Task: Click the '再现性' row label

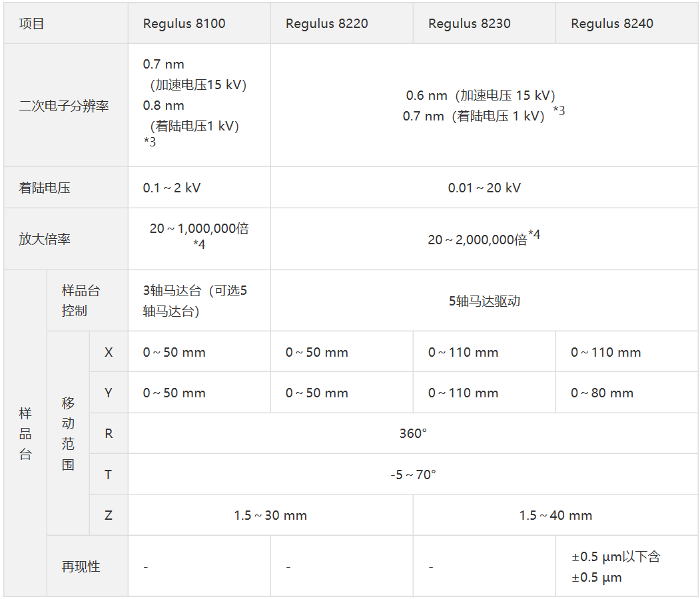Action: [x=81, y=567]
